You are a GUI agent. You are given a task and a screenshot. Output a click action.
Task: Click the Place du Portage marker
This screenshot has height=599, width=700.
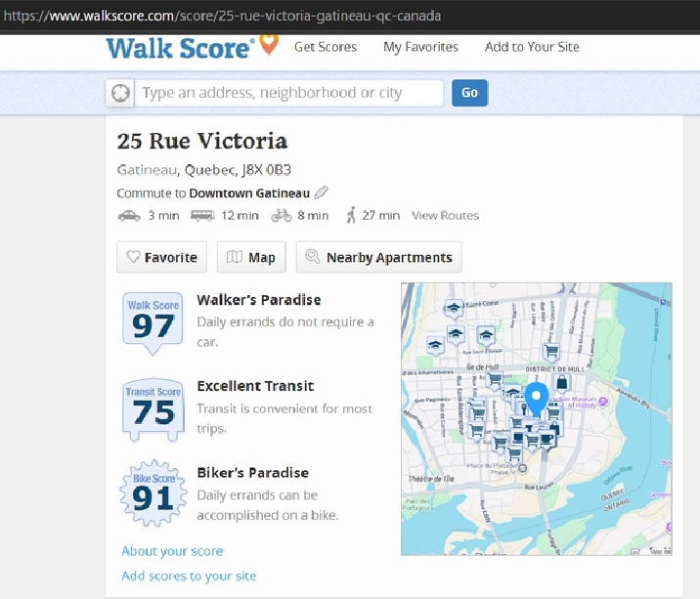point(522,468)
